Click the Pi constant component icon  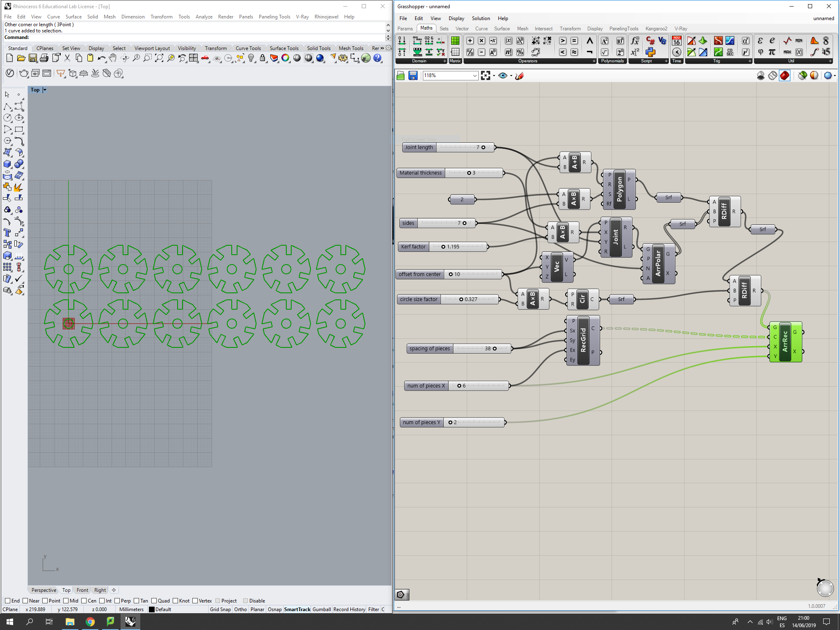[772, 52]
